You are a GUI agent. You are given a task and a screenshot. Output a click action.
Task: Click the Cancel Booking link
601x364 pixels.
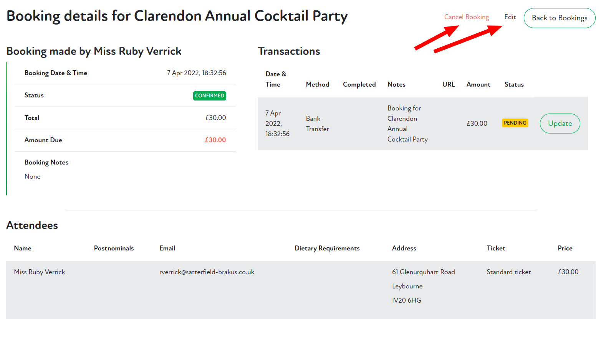466,17
